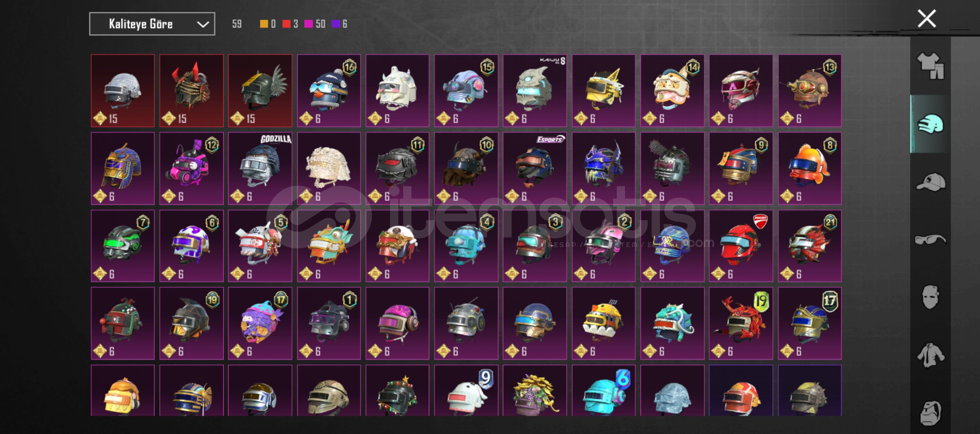Open the sunglasses category icon
This screenshot has width=980, height=434.
coord(931,240)
